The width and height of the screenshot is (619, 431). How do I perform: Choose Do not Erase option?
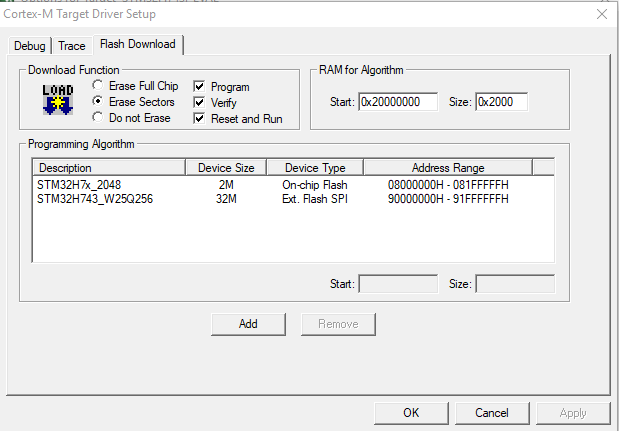tap(98, 118)
